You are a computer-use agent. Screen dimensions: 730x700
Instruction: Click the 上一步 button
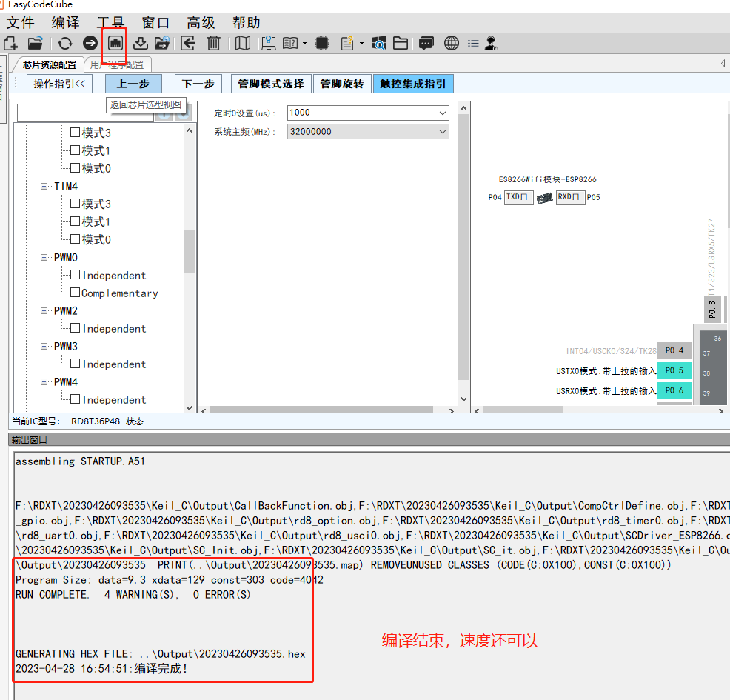(x=133, y=84)
